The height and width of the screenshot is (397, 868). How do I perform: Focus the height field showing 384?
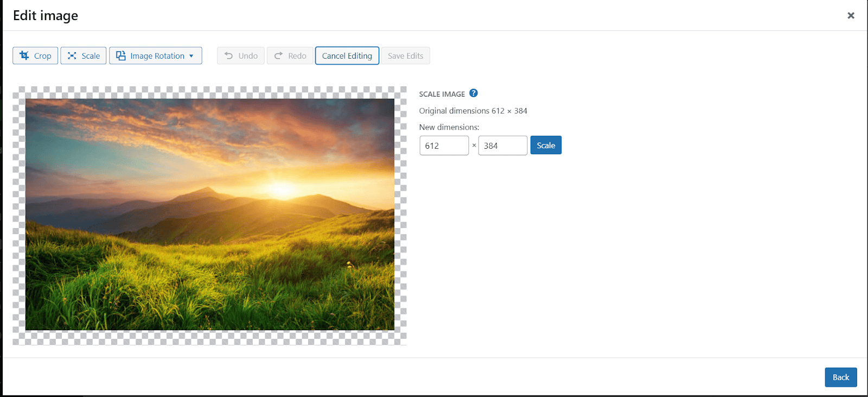click(503, 146)
